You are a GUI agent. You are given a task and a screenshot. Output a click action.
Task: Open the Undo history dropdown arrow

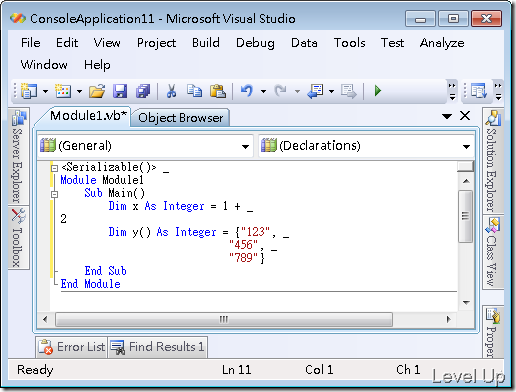(x=263, y=91)
